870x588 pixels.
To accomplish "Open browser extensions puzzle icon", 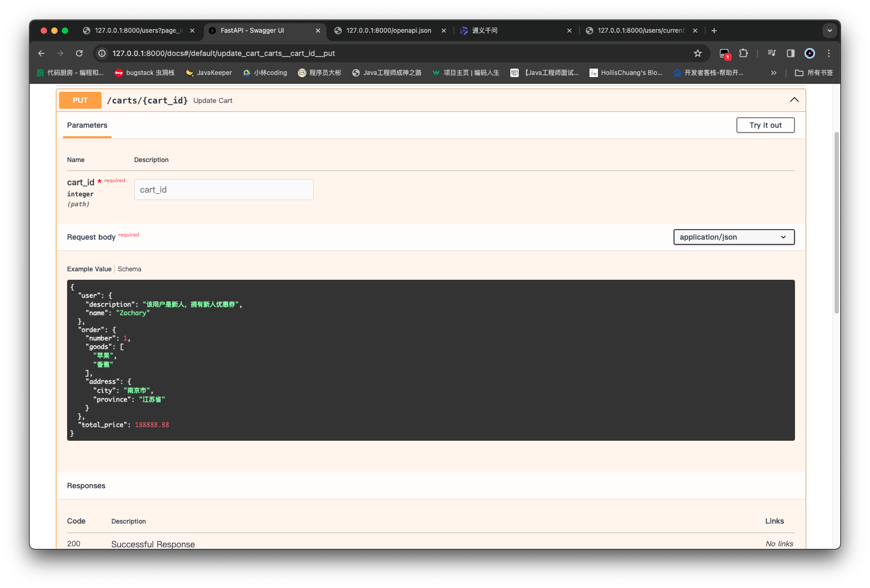I will click(x=744, y=53).
